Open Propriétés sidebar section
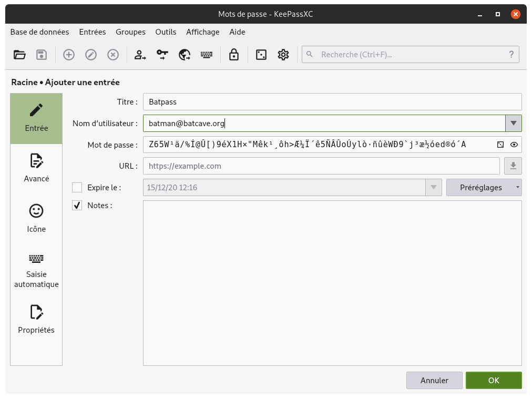The width and height of the screenshot is (532, 399). [x=36, y=319]
